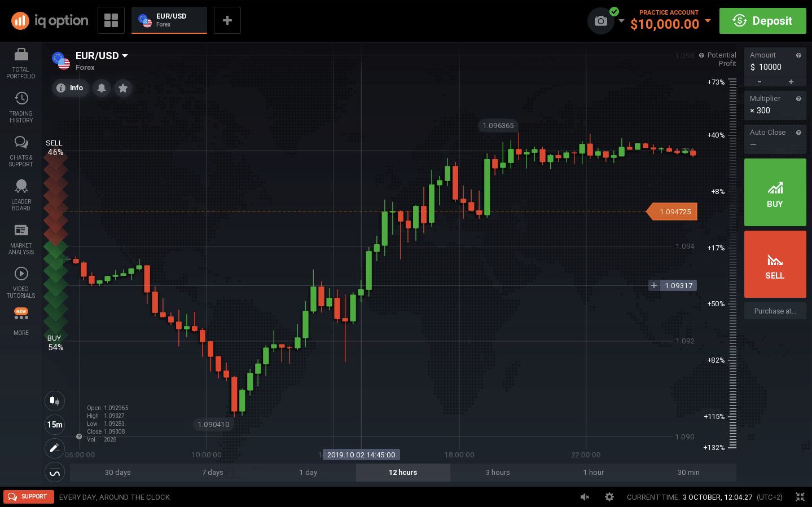Click the 1.094725 current price marker
The image size is (812, 507).
[671, 212]
